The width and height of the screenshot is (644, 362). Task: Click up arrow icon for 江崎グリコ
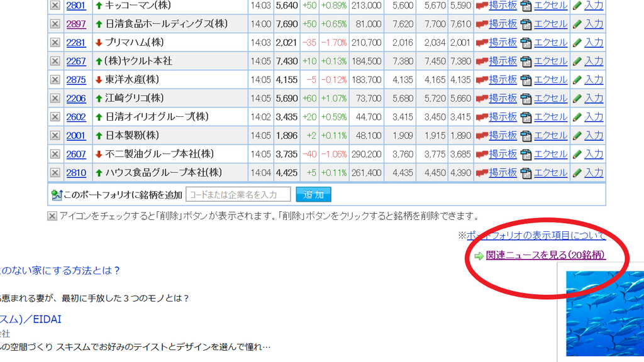(x=99, y=99)
